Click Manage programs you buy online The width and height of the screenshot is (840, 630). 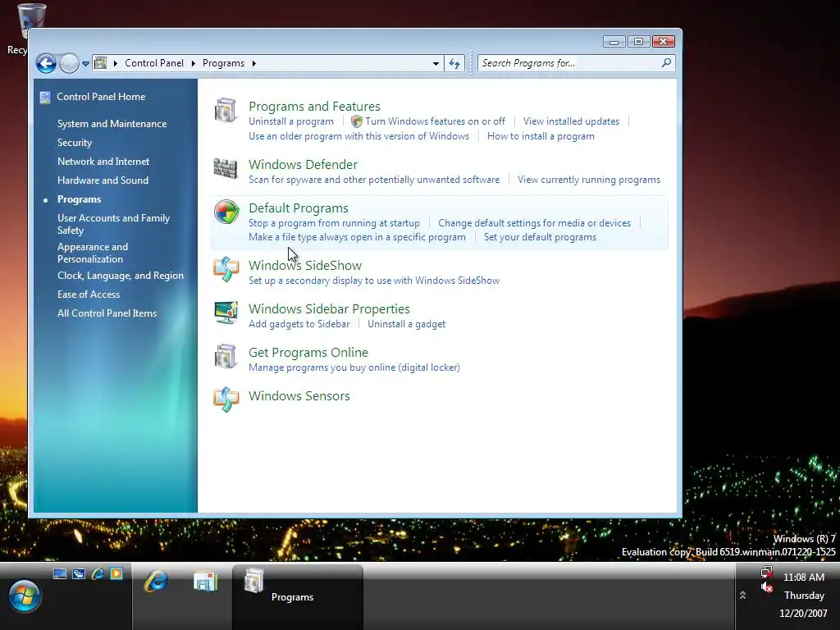coord(354,367)
